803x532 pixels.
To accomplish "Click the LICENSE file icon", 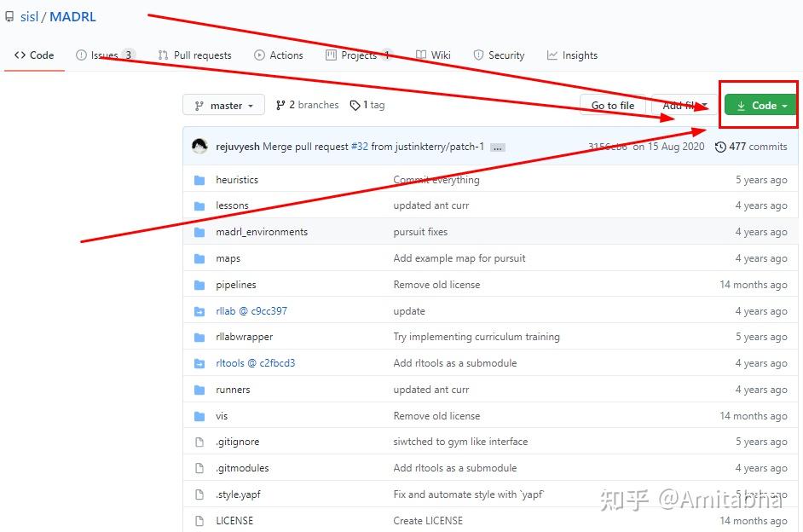I will point(200,520).
